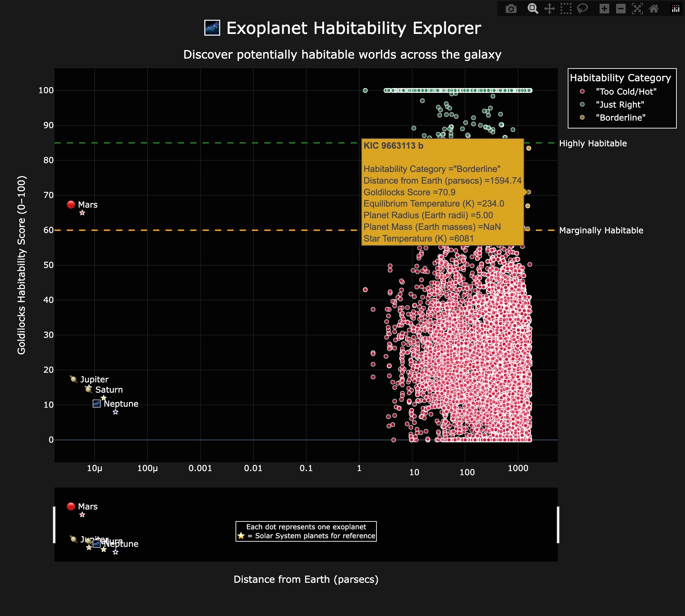The image size is (685, 616).
Task: Toggle "Borderline" legend category
Action: [x=620, y=118]
